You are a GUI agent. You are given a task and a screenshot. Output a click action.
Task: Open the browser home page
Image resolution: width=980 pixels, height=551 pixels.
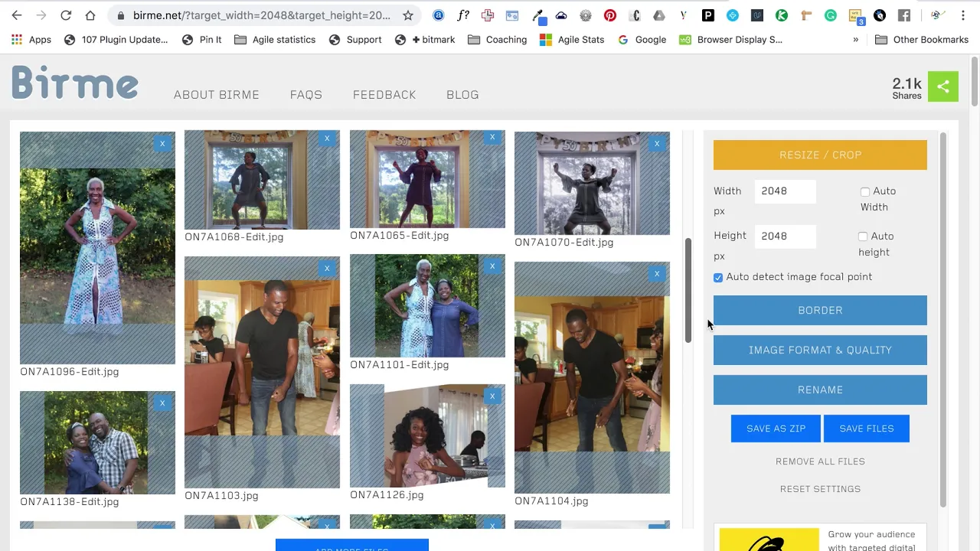90,15
